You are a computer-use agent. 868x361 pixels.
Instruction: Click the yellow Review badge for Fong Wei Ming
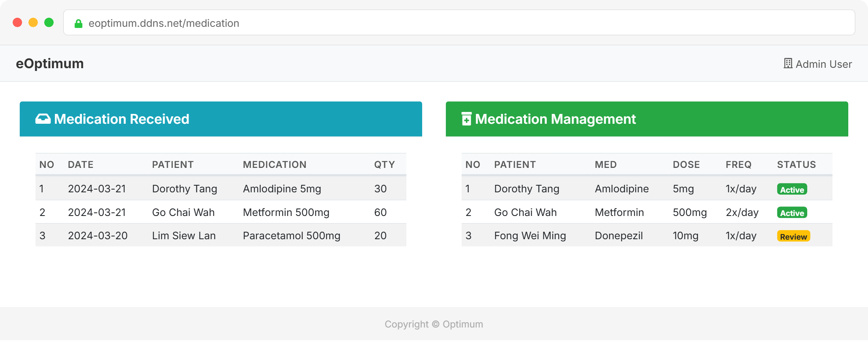793,236
